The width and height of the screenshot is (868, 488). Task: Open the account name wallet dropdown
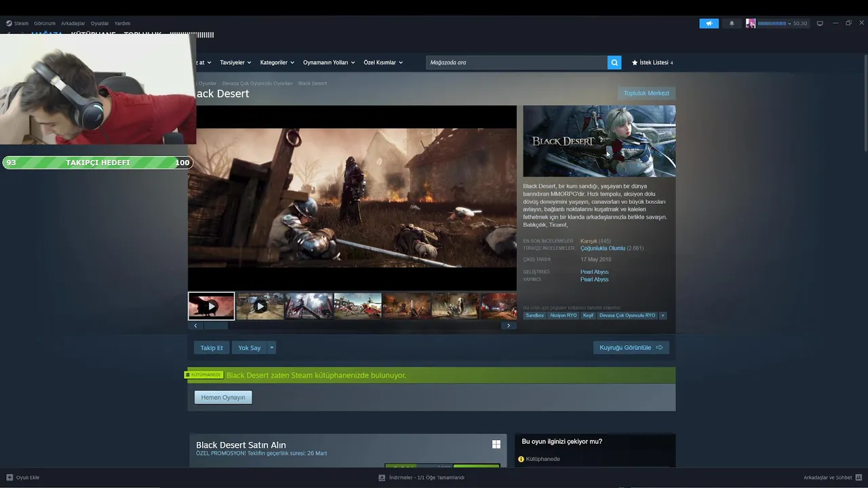pos(774,23)
